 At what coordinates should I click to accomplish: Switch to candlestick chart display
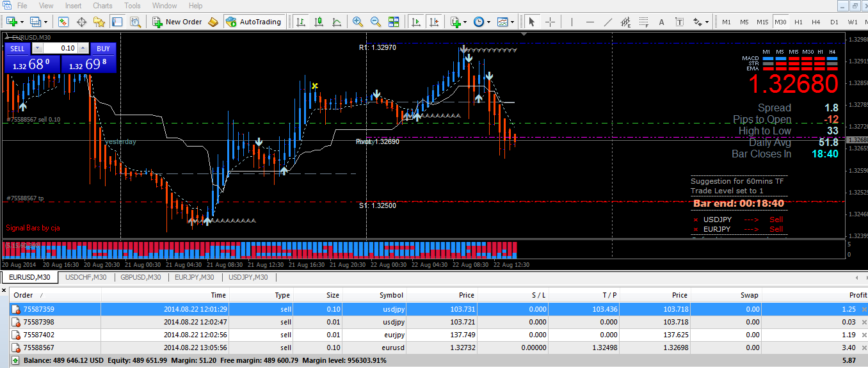pyautogui.click(x=319, y=22)
